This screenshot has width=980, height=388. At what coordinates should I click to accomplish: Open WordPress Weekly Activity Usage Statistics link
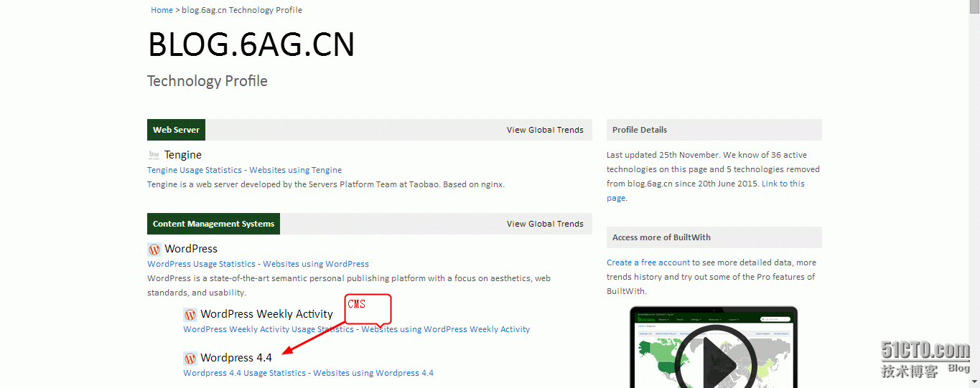click(x=269, y=329)
